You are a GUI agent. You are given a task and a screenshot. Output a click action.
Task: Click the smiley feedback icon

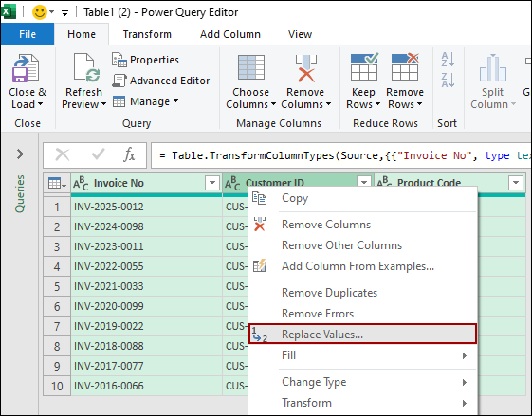(x=40, y=12)
